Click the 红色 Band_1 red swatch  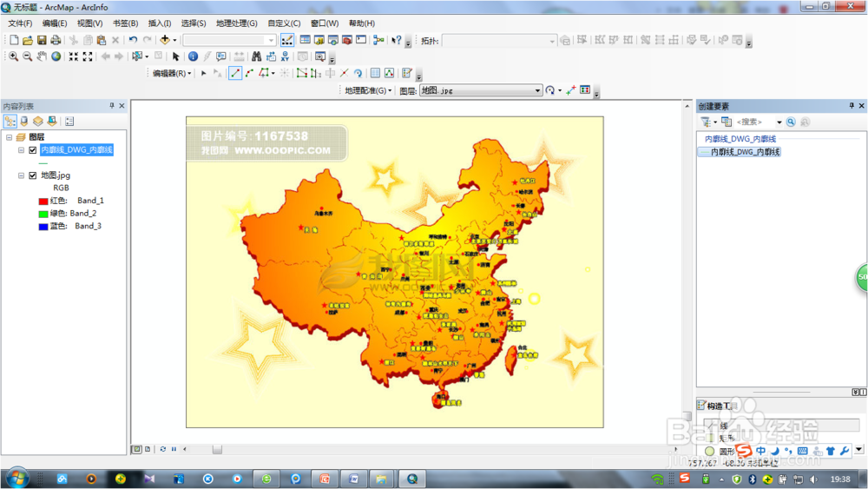43,201
